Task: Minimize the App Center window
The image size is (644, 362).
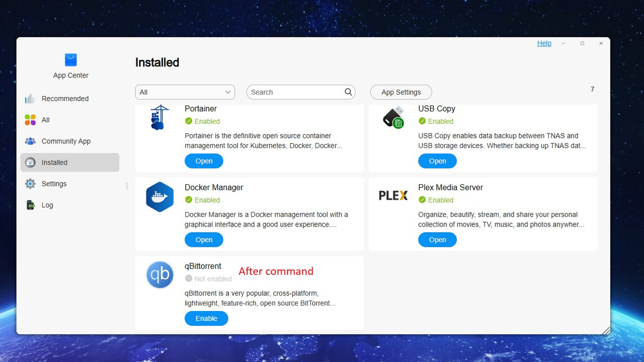Action: click(x=563, y=43)
